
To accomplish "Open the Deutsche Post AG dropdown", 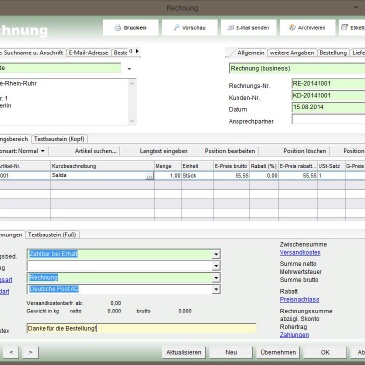I will (216, 289).
